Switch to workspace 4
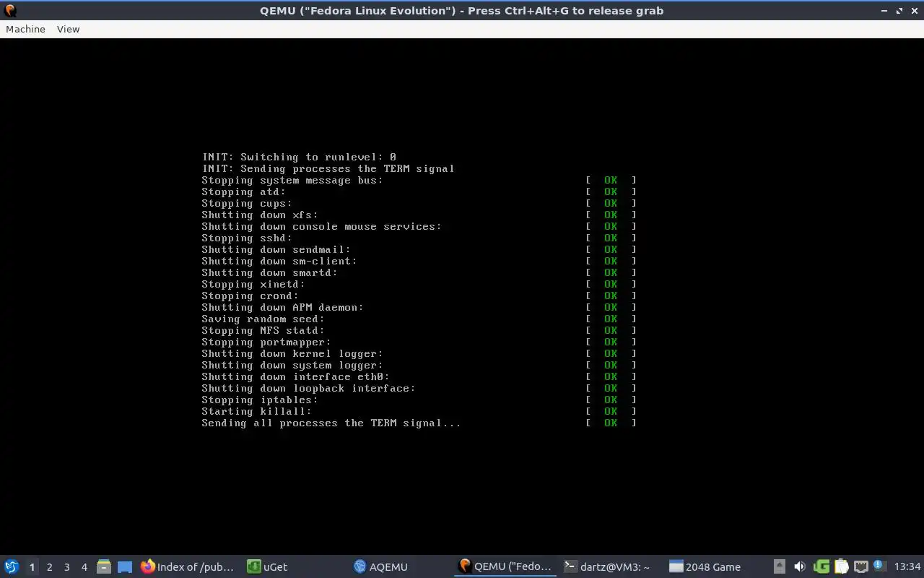The height and width of the screenshot is (578, 924). tap(84, 567)
